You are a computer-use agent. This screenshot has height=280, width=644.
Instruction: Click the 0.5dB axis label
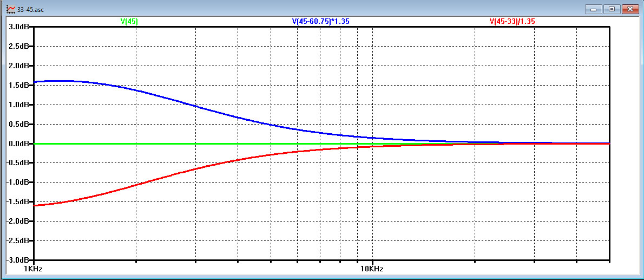click(18, 124)
